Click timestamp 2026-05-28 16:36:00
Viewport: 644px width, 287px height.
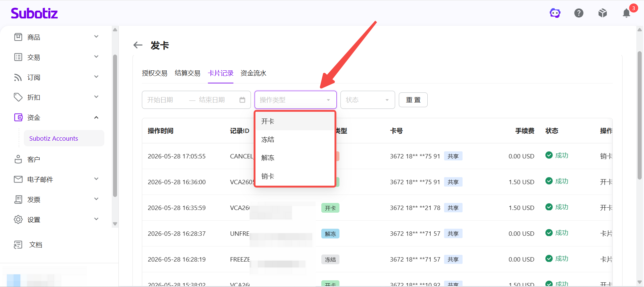(x=177, y=182)
